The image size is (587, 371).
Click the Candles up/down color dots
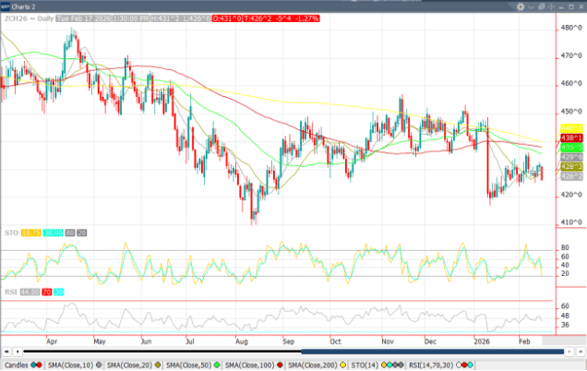pos(36,365)
